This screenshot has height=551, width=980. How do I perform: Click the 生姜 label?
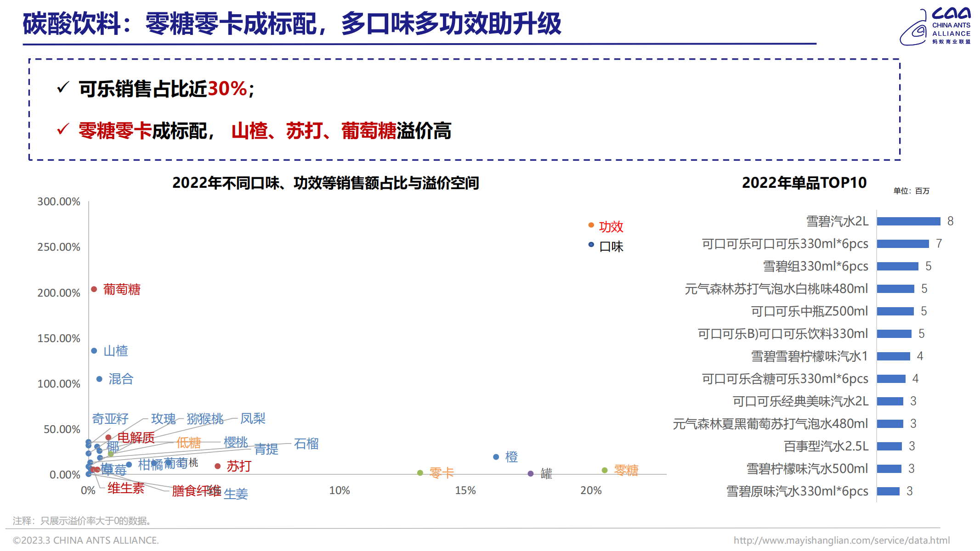(x=236, y=494)
